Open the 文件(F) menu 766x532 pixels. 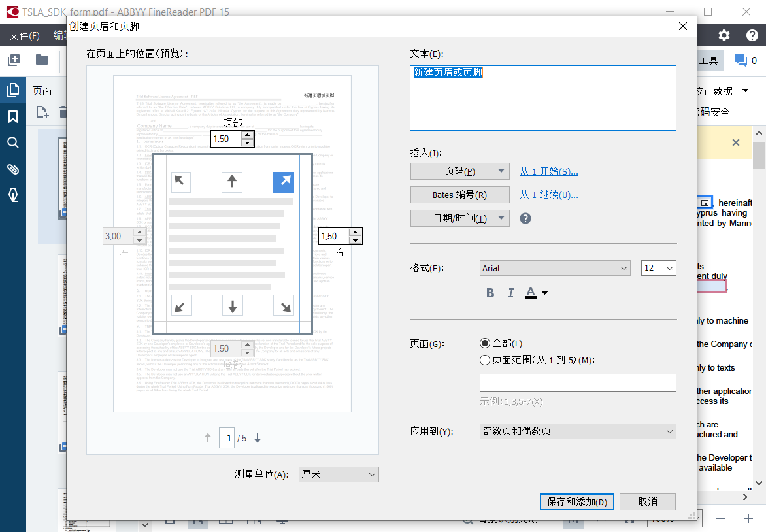tap(24, 35)
